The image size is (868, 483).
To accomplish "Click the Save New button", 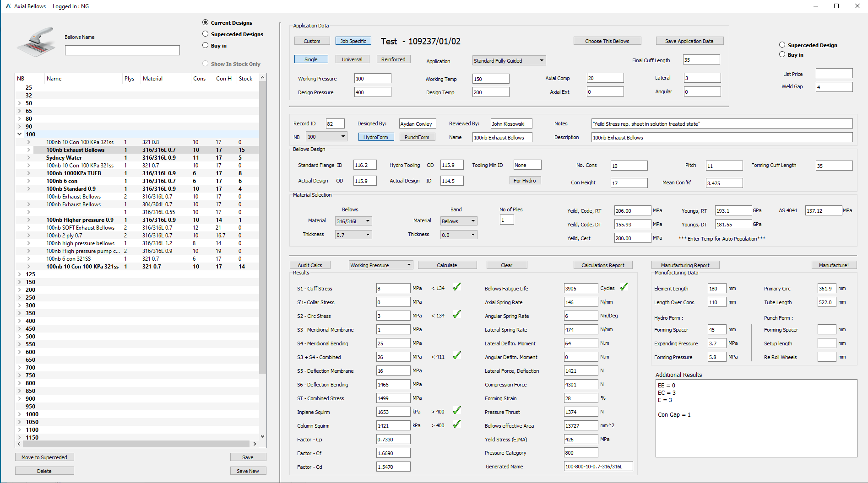I will [248, 471].
